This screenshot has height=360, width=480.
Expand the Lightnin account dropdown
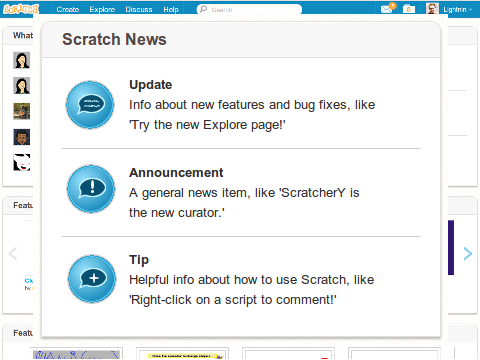[458, 10]
